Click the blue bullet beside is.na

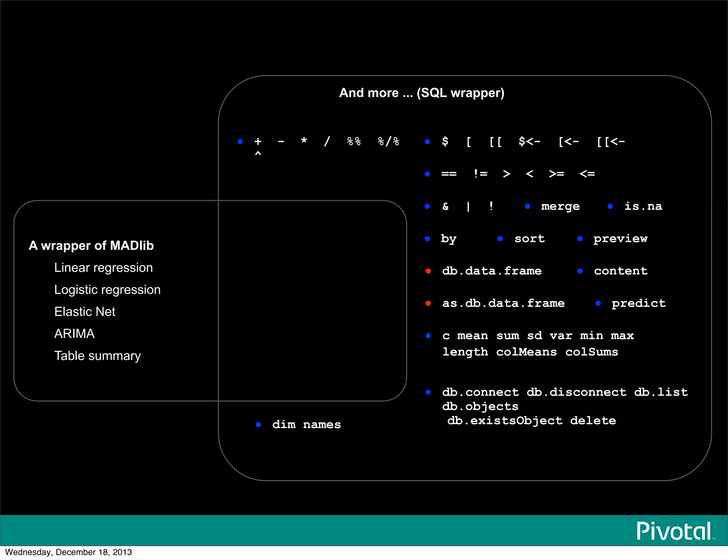pyautogui.click(x=610, y=206)
